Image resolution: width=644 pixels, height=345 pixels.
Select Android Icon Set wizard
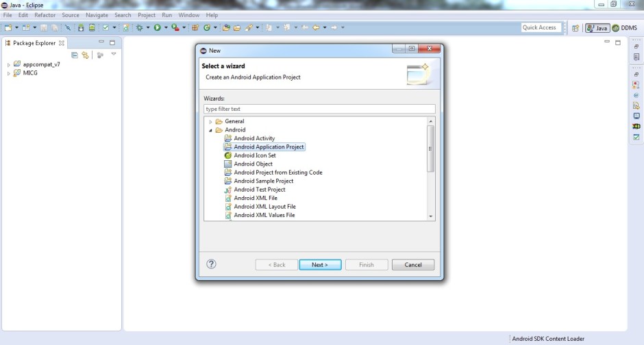[254, 155]
